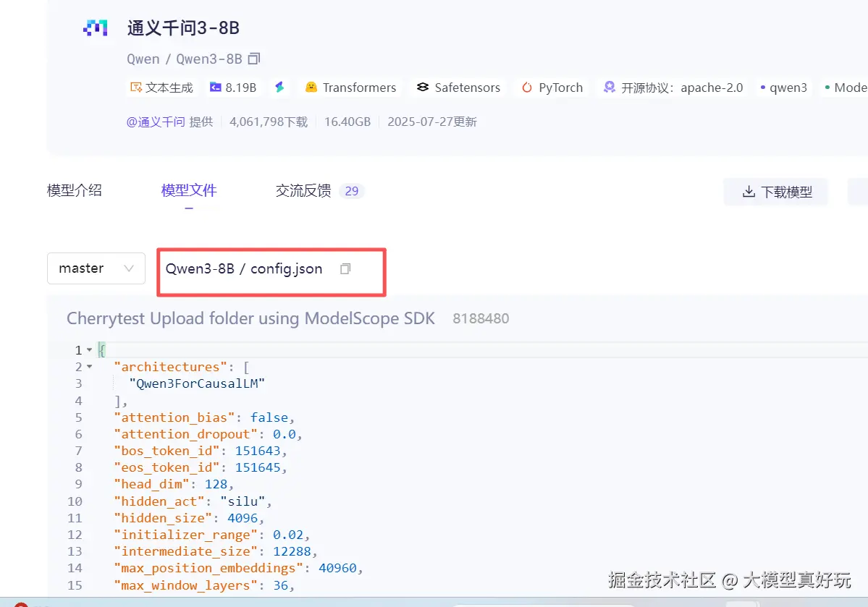
Task: Collapse the architectures array at line 2
Action: pyautogui.click(x=89, y=366)
